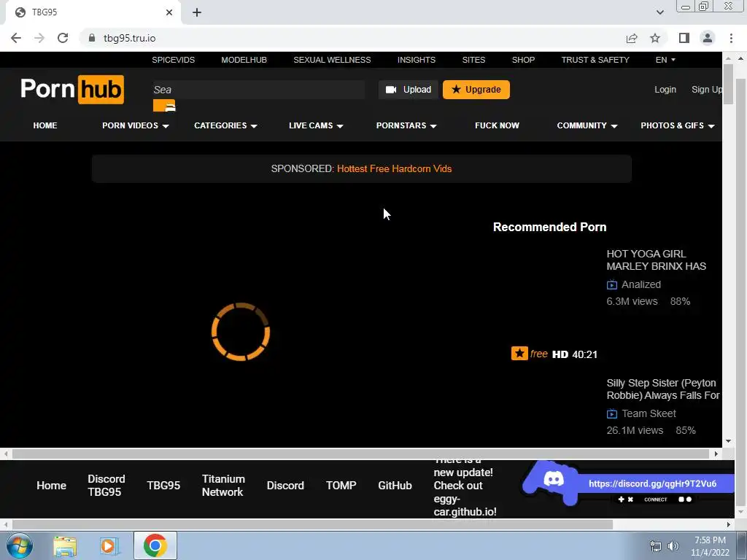Screen dimensions: 747x560
Task: Click the site logo in the header
Action: 72,89
